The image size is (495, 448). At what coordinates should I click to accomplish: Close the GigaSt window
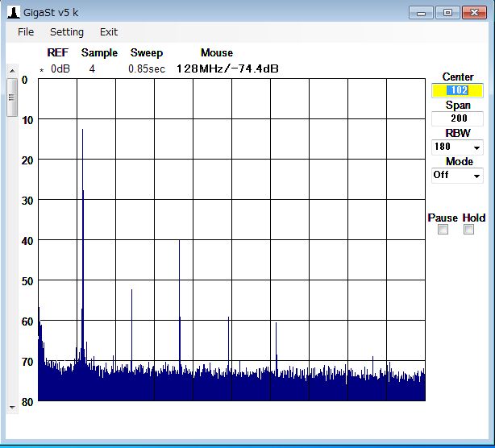pos(474,13)
